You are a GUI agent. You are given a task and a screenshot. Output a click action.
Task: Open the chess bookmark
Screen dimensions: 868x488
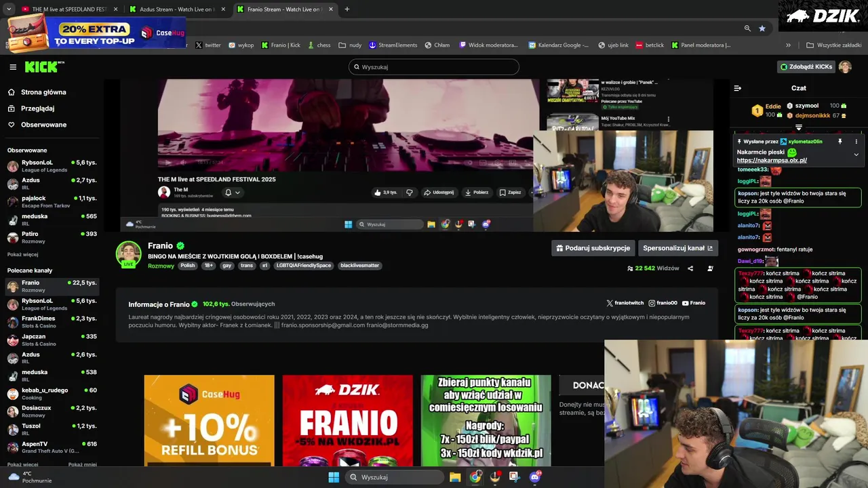point(319,45)
